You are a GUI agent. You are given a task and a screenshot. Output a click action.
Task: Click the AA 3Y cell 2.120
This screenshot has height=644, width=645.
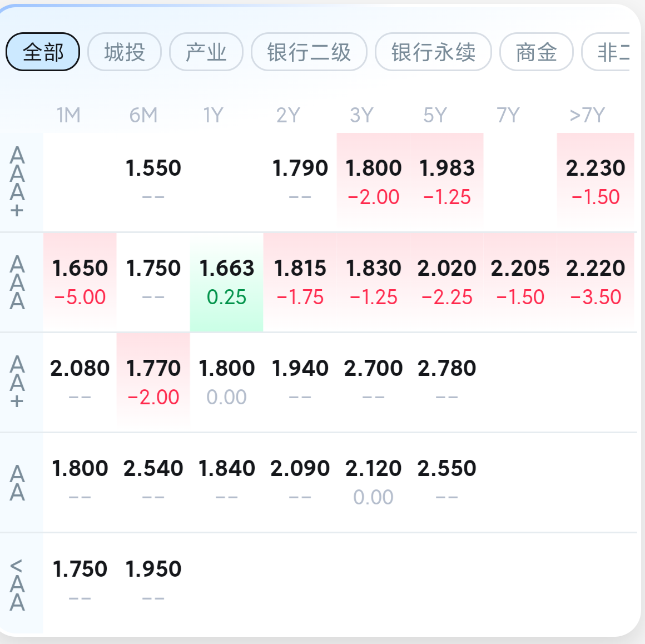(x=374, y=482)
